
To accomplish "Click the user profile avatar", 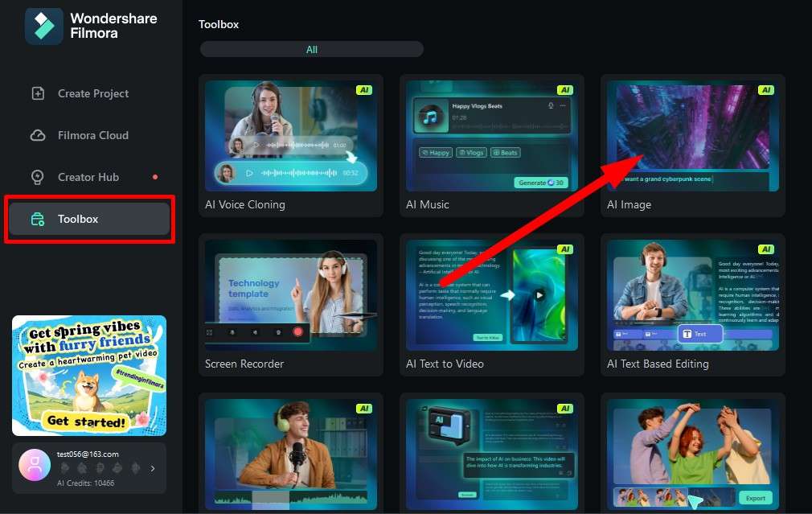I will click(35, 465).
